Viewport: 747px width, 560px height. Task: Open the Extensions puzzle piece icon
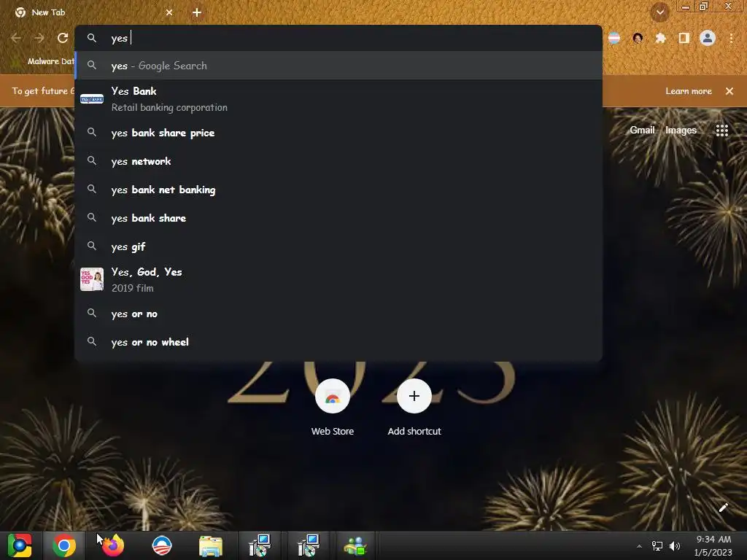pyautogui.click(x=660, y=38)
